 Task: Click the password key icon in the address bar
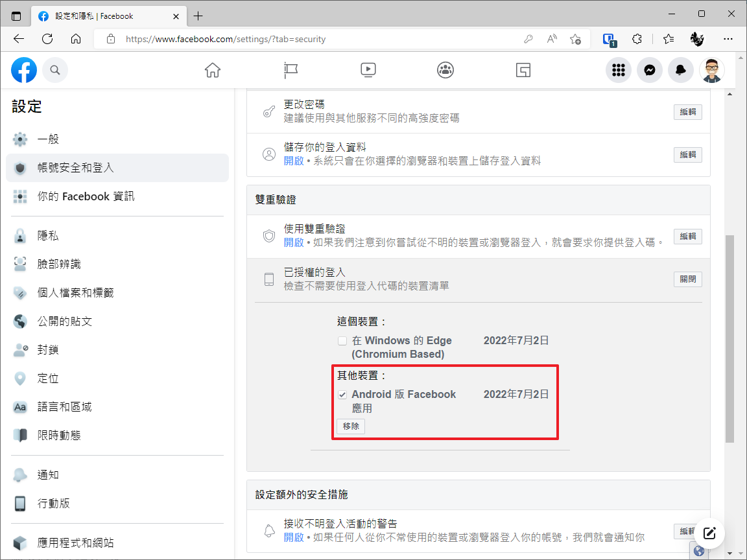click(528, 39)
